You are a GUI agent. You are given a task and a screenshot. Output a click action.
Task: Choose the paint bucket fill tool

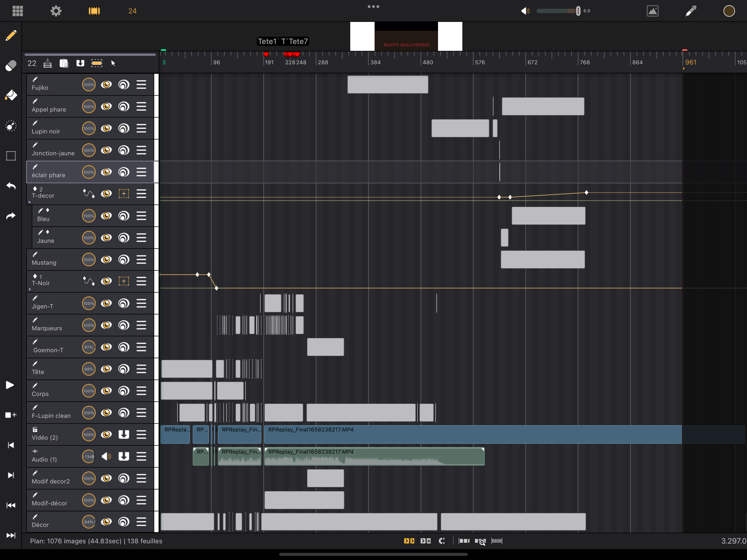pyautogui.click(x=11, y=96)
